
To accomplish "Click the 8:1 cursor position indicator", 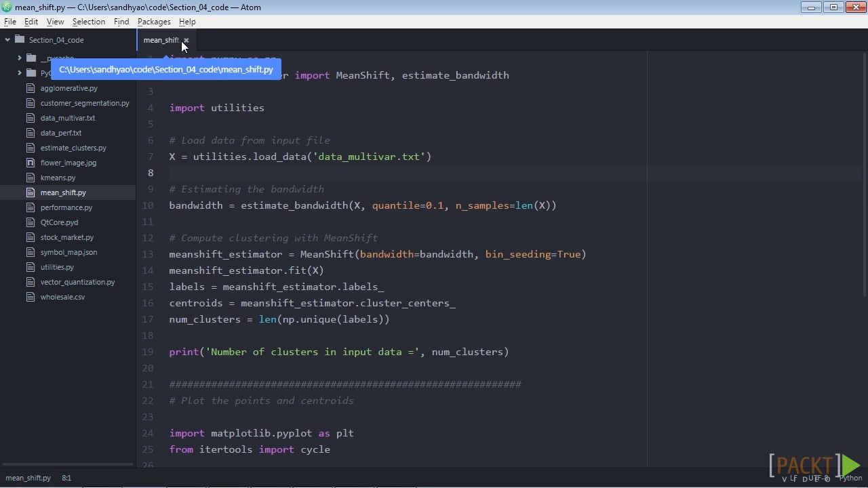I will (66, 478).
